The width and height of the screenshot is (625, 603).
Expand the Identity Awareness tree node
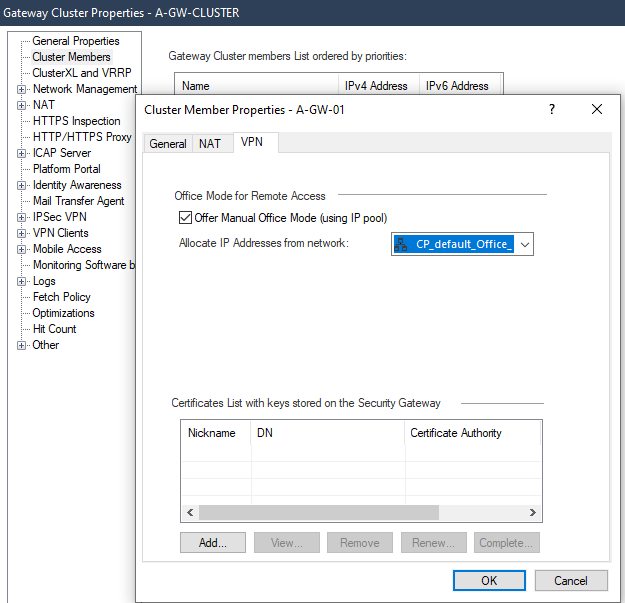pos(23,185)
